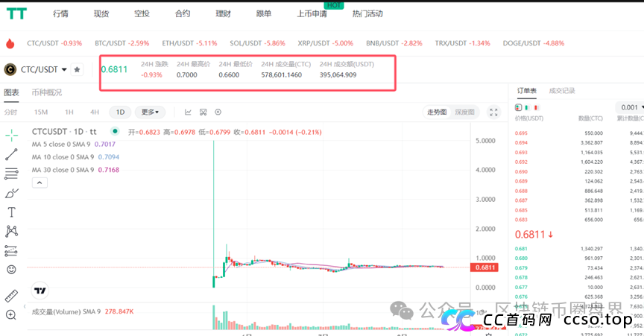Open the 跟单 menu
The height and width of the screenshot is (336, 644).
(x=264, y=14)
